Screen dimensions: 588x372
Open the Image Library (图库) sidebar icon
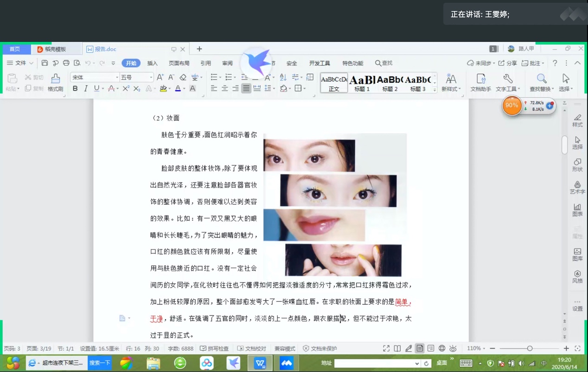pos(577,254)
